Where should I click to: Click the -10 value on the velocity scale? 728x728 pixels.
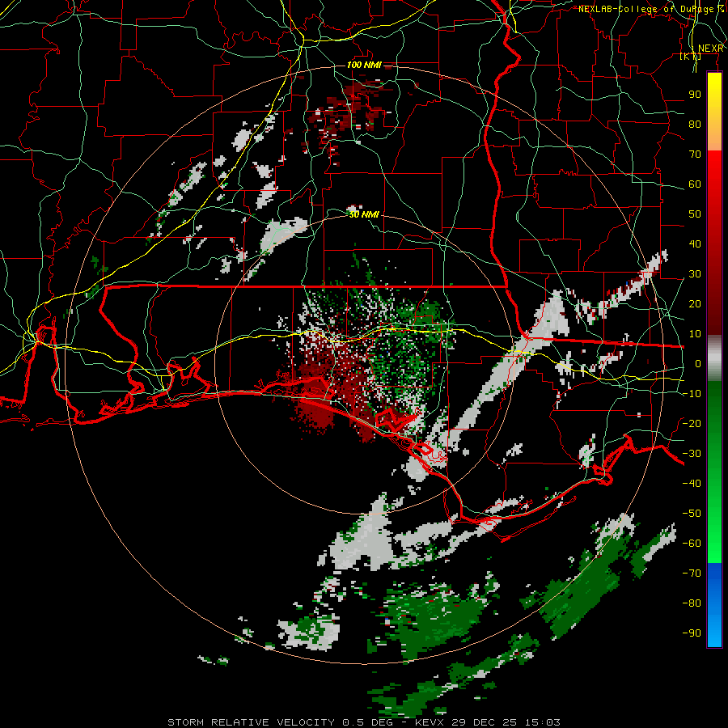[x=692, y=394]
